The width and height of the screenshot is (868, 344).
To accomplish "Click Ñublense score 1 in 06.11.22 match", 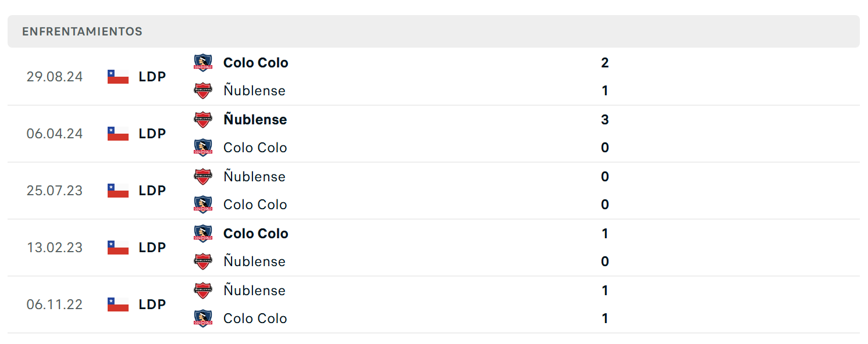I will [x=605, y=291].
